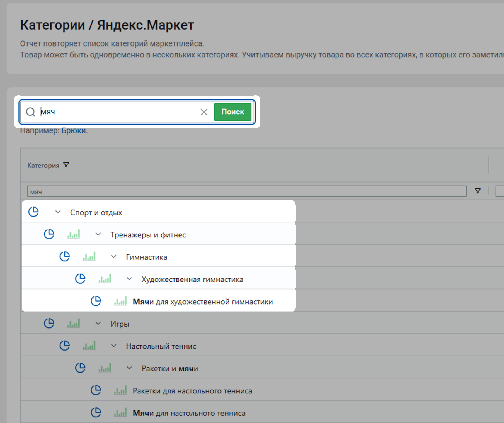This screenshot has width=504, height=423.
Task: Select the Гимнастика row label
Action: click(147, 257)
